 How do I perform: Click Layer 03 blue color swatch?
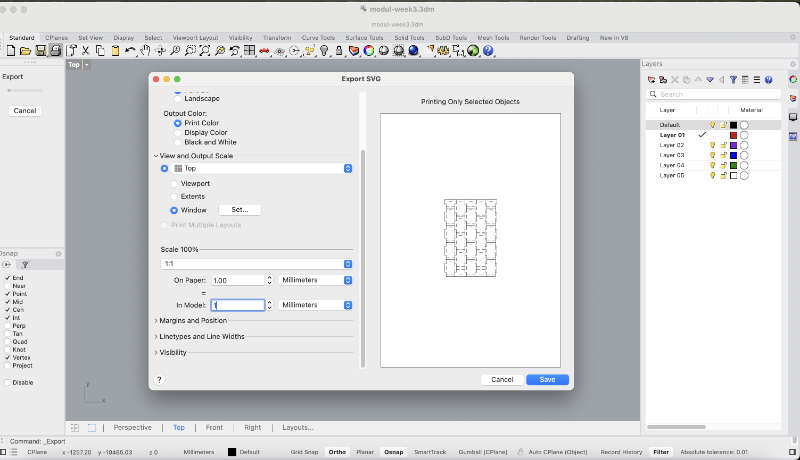point(733,155)
